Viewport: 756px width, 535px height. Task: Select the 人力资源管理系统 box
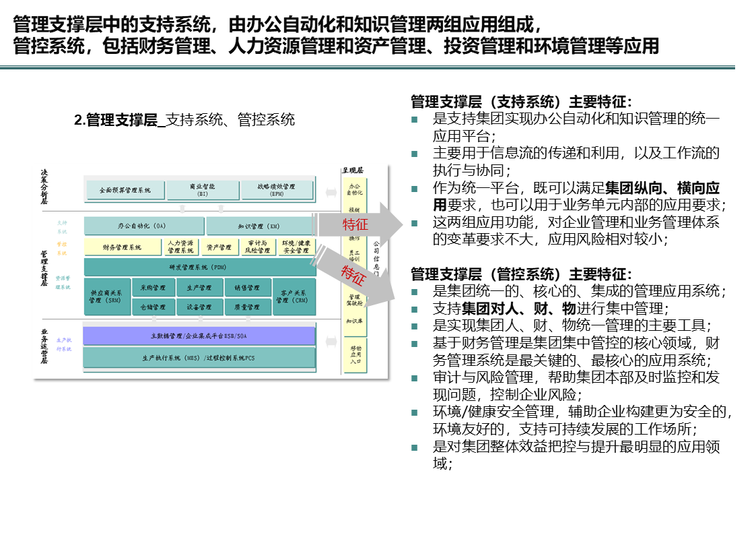(181, 247)
